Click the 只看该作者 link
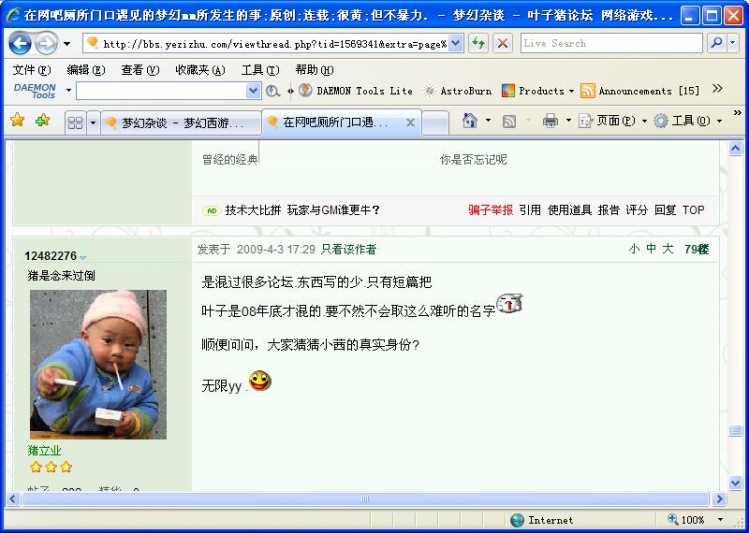The image size is (749, 533). coord(349,249)
